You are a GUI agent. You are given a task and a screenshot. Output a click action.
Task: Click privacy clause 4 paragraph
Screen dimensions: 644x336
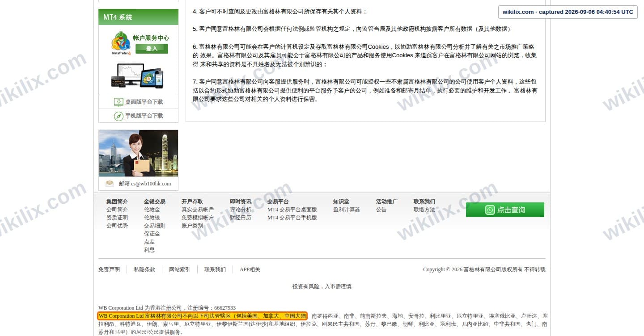tap(280, 11)
